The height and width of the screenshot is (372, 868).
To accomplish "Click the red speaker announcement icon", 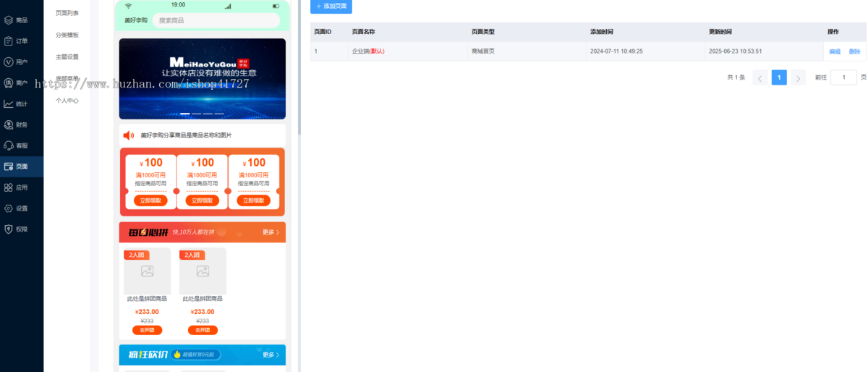I will [x=129, y=135].
